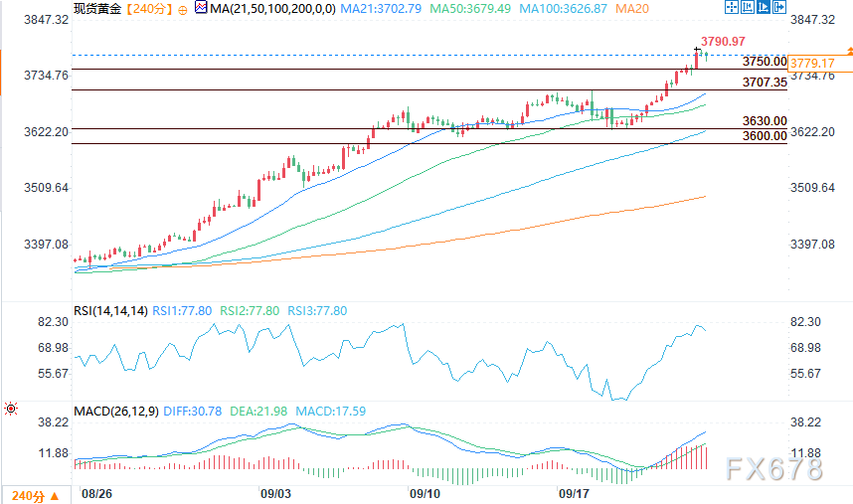The width and height of the screenshot is (853, 504).
Task: Click the first icon in the top-right toolbar
Action: pyautogui.click(x=732, y=8)
